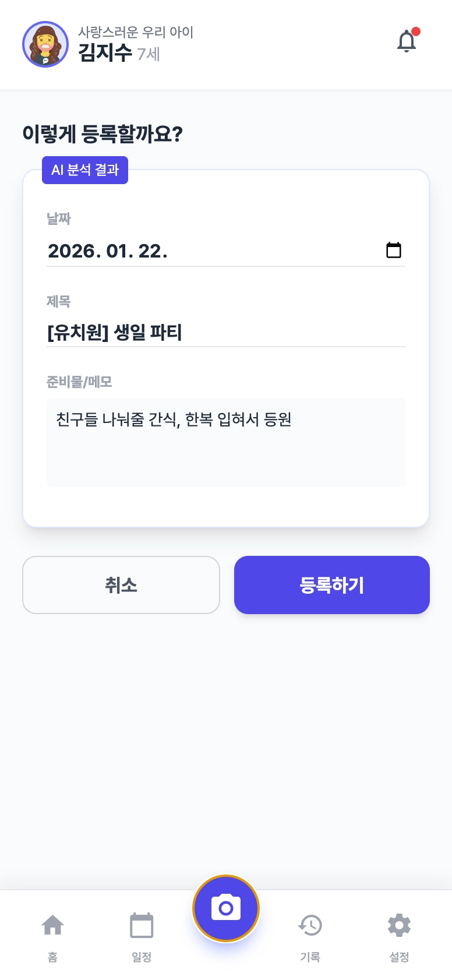Click the 날짜 field label
452x980 pixels.
pos(59,219)
